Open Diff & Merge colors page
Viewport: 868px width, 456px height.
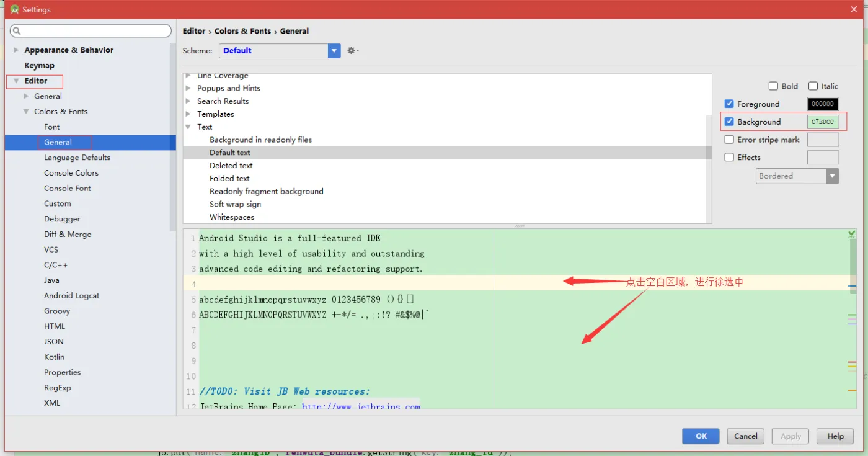click(x=68, y=235)
